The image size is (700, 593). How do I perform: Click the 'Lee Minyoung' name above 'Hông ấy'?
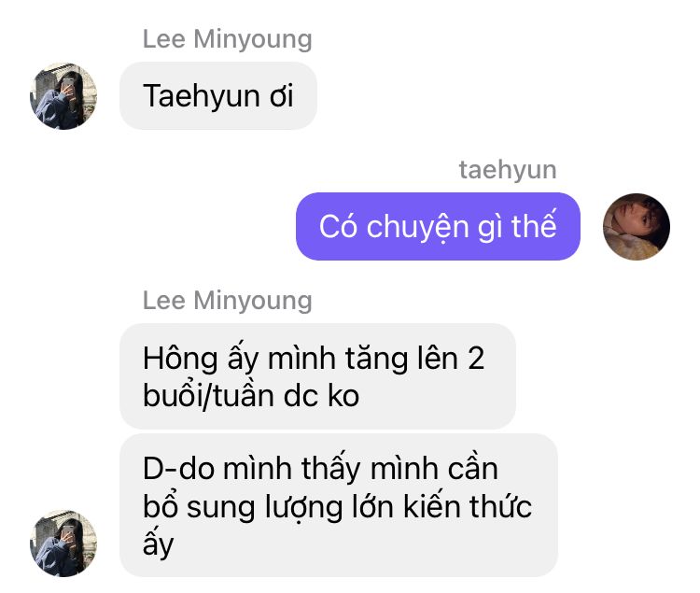coord(227,301)
